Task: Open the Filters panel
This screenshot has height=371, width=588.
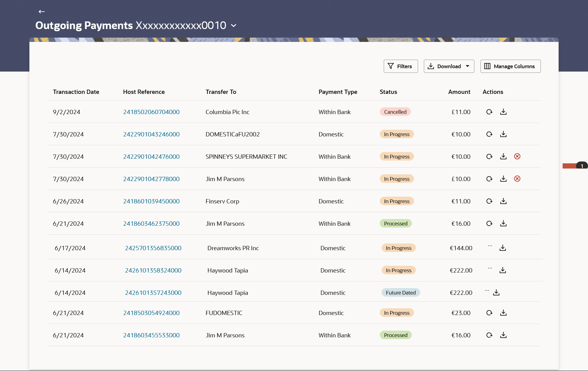Action: (x=400, y=66)
